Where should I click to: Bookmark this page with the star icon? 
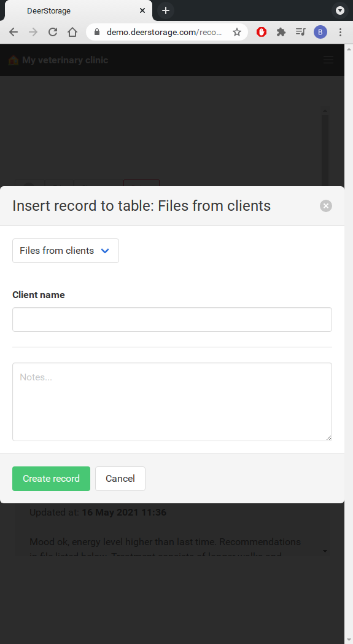click(x=237, y=32)
